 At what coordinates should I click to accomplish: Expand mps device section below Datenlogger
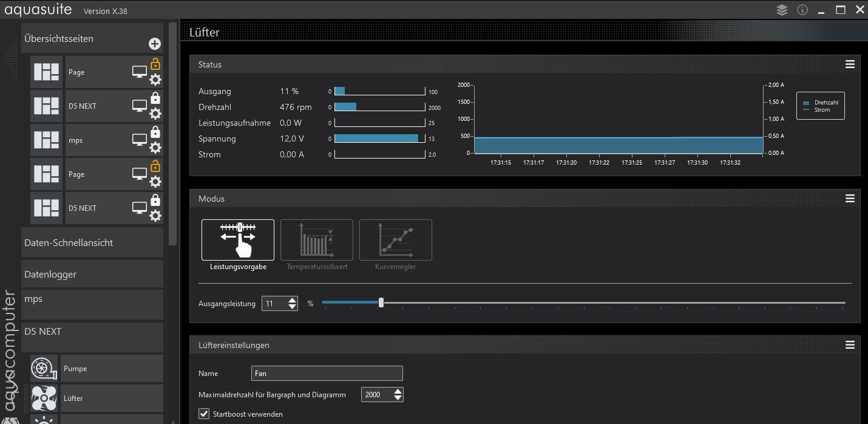coord(92,304)
